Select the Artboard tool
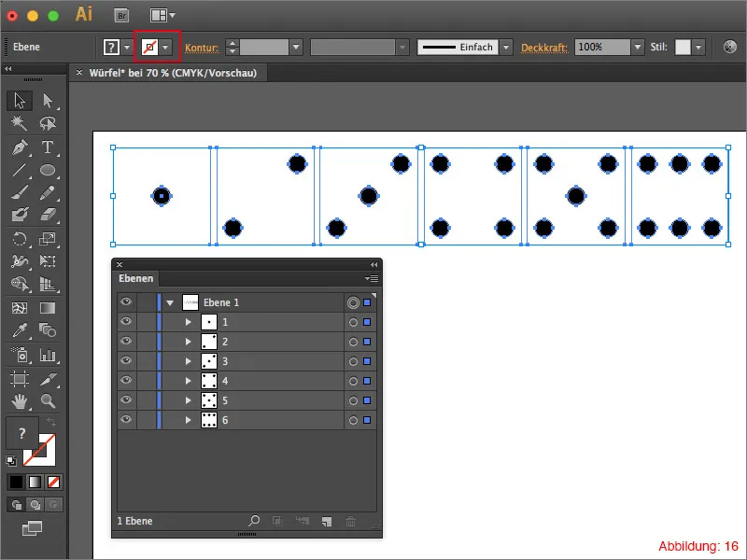 pyautogui.click(x=20, y=379)
